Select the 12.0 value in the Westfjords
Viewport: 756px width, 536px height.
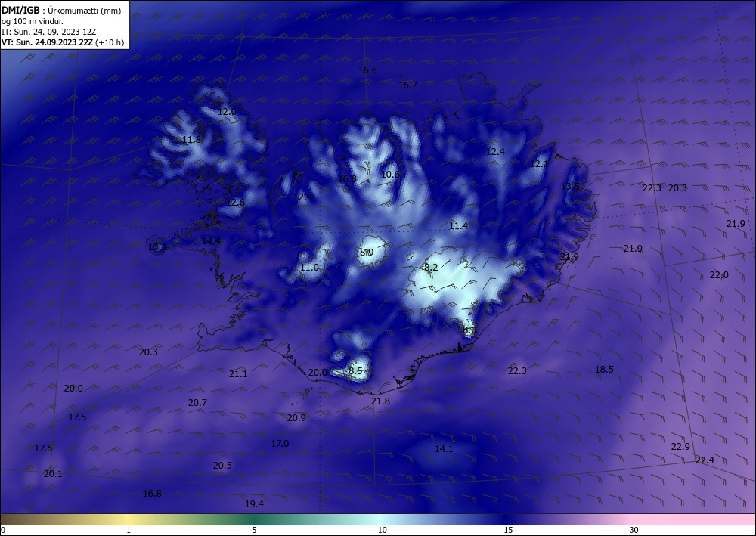227,112
